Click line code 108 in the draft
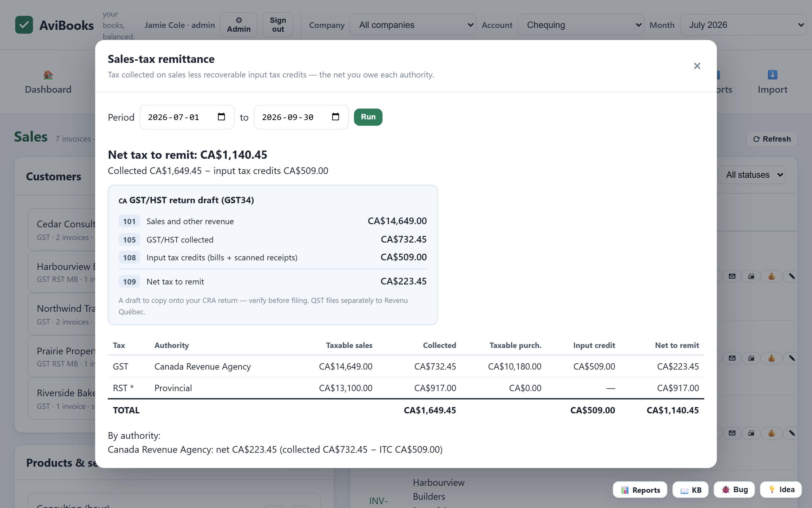 pos(129,258)
